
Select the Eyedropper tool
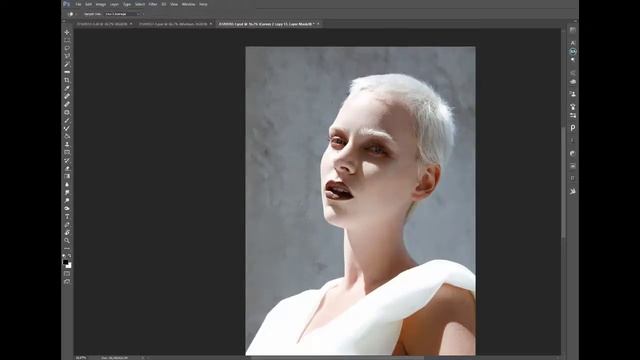point(67,88)
